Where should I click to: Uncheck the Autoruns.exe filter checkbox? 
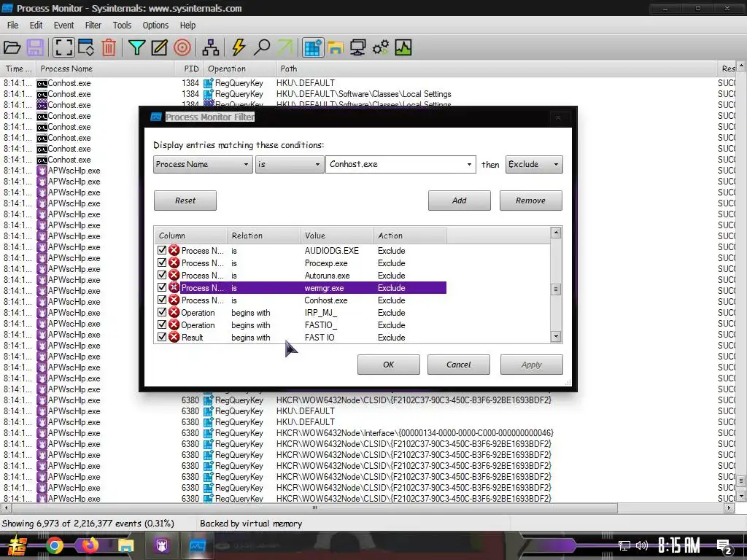click(162, 275)
